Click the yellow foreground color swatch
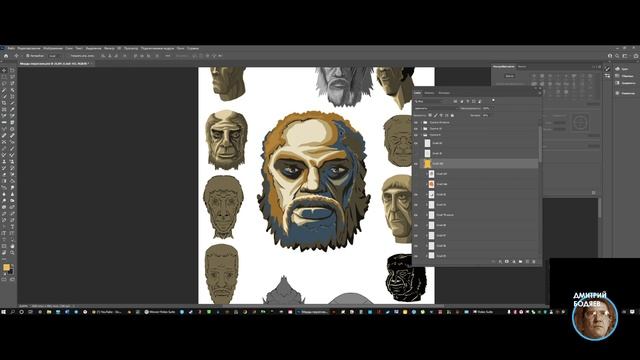Screen dimensions: 640x360 click(x=6, y=268)
